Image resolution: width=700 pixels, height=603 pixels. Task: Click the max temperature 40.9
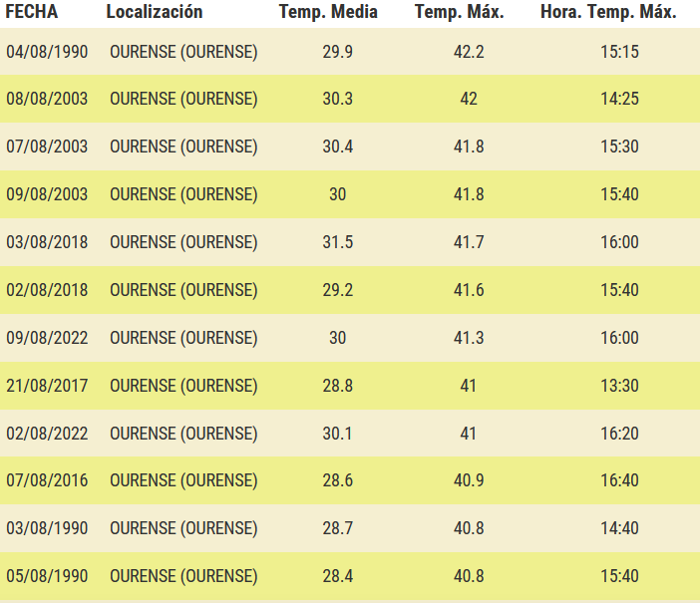click(x=469, y=480)
